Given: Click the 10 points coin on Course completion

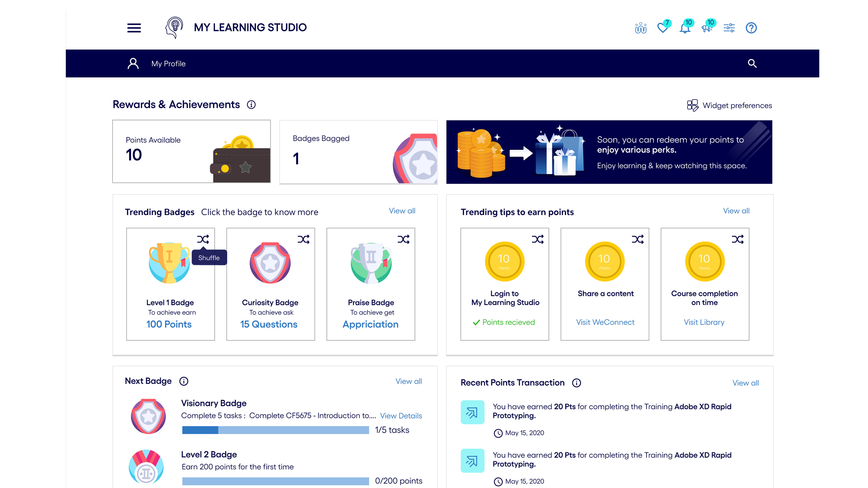Looking at the screenshot, I should point(705,262).
